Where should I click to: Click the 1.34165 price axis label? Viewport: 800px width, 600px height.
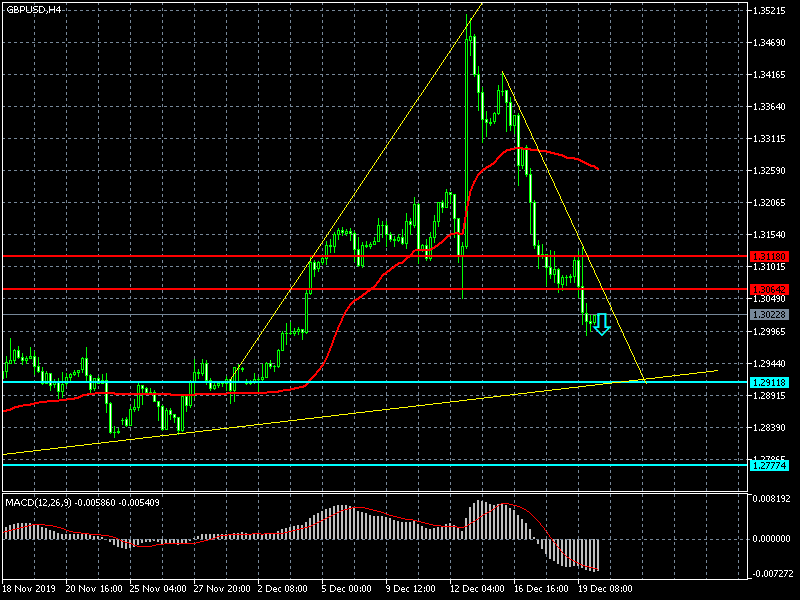(x=769, y=75)
